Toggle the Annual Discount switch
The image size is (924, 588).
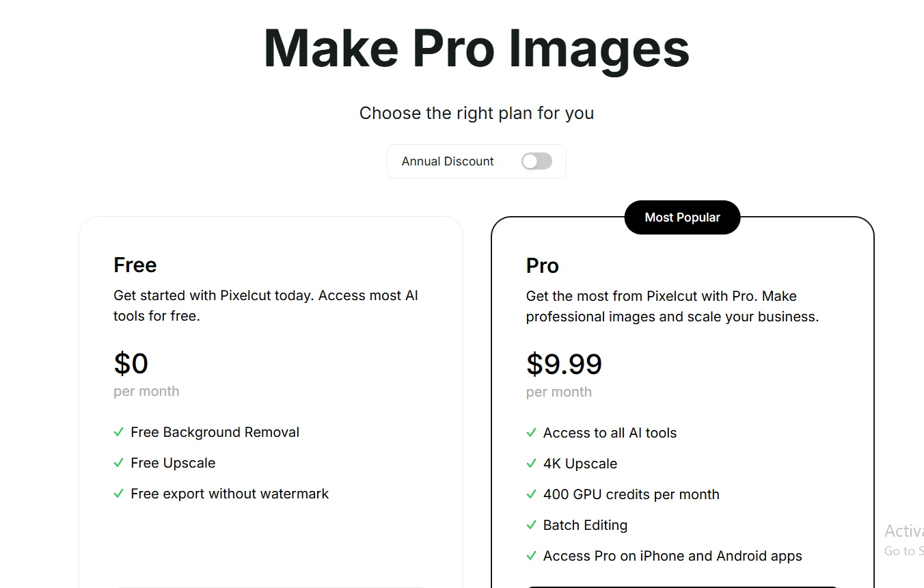pyautogui.click(x=536, y=161)
